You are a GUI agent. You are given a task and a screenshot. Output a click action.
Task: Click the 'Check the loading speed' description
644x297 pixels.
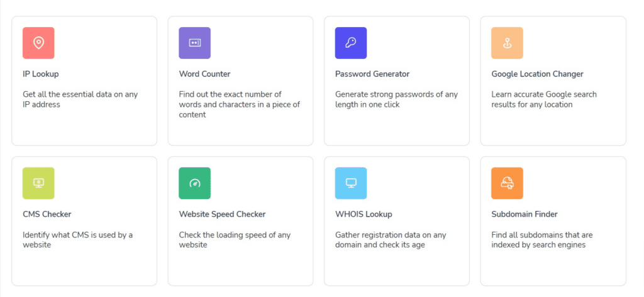click(x=235, y=240)
